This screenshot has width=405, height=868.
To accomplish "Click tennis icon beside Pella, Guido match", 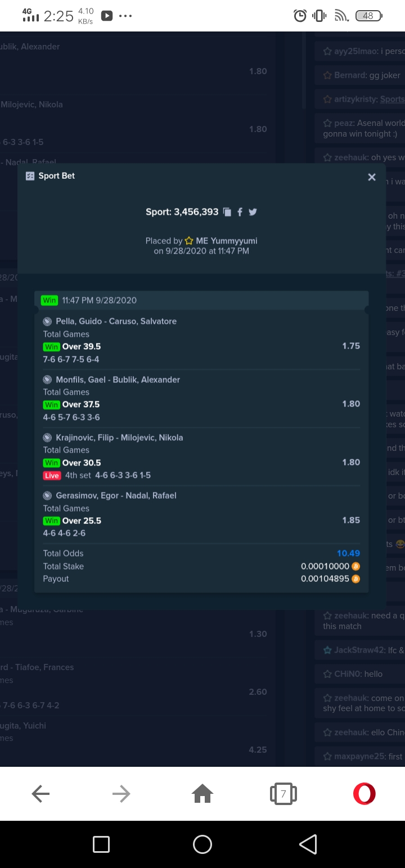I will click(x=48, y=322).
